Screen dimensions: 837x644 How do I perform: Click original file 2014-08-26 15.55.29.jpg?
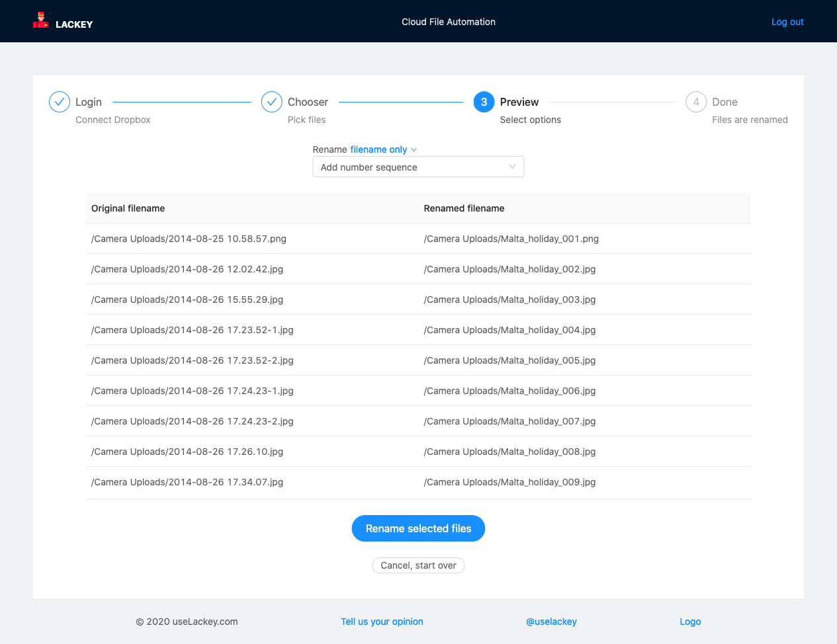point(187,300)
